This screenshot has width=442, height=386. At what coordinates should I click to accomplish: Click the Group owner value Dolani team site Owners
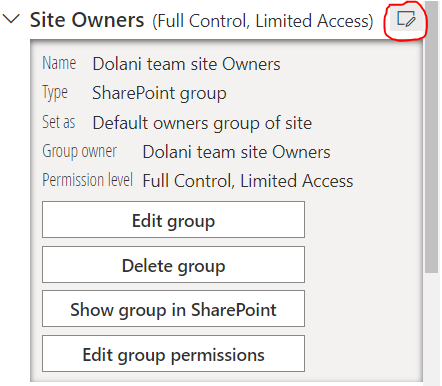pyautogui.click(x=236, y=152)
